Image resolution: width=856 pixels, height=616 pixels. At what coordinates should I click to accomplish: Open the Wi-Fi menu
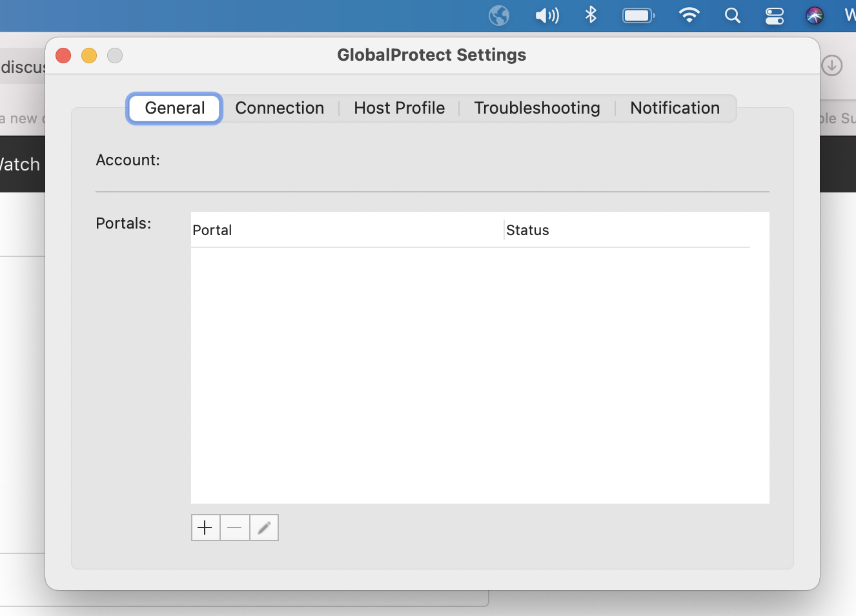point(689,15)
